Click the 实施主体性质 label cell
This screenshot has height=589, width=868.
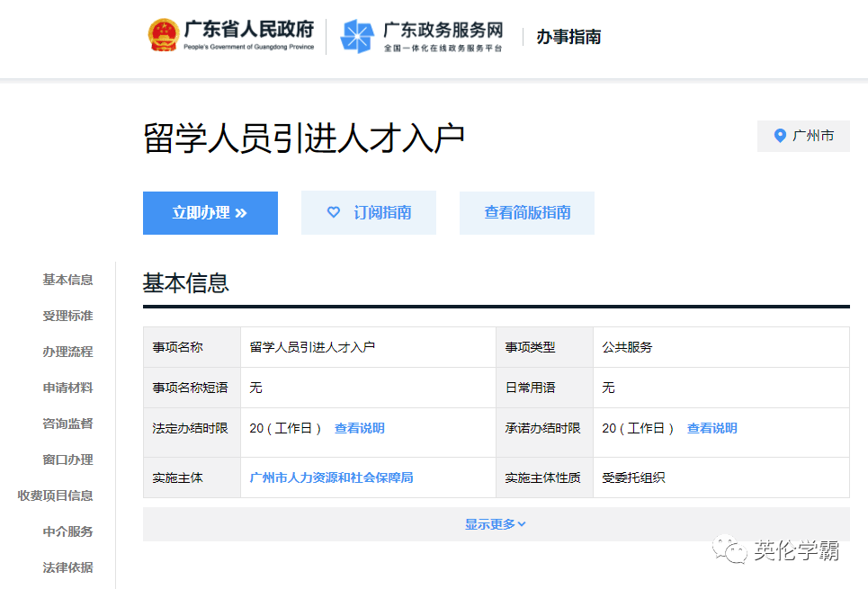pyautogui.click(x=545, y=477)
